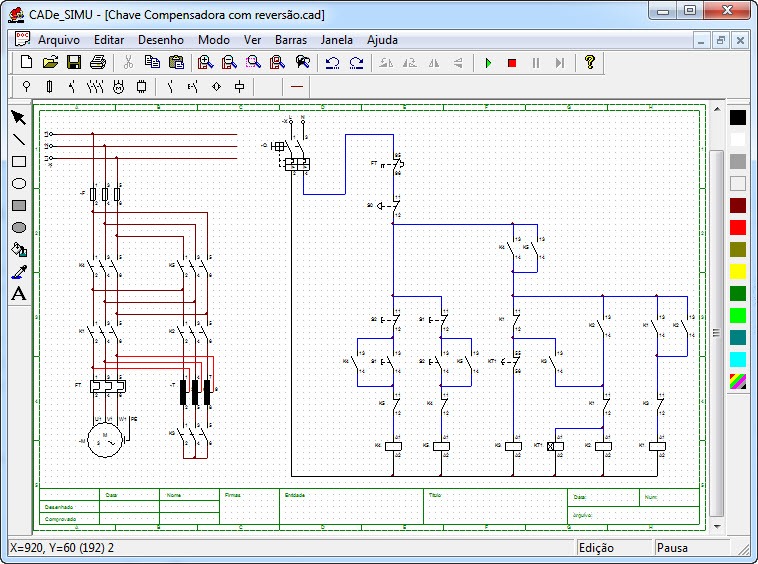758x564 pixels.
Task: Stop simulation with red square button
Action: pos(512,63)
